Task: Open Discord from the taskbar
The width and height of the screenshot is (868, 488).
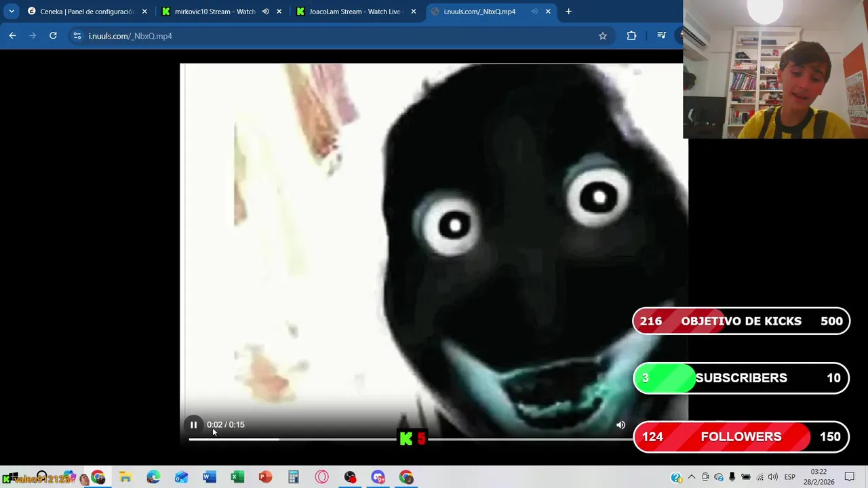Action: tap(378, 477)
